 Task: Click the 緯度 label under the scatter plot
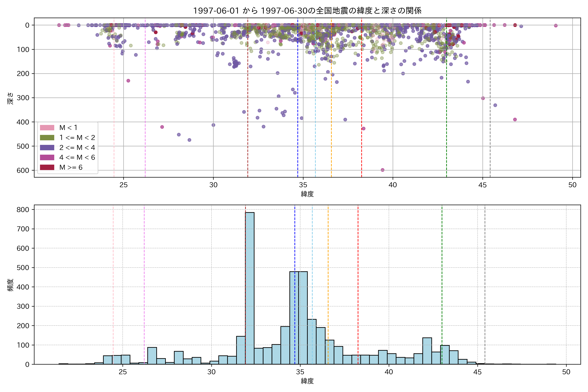307,194
